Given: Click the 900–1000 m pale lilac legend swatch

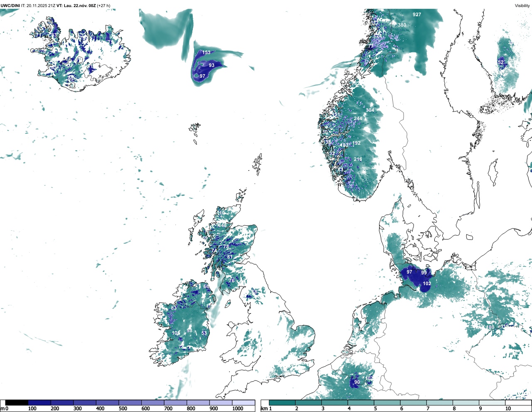Looking at the screenshot, I should pos(221,403).
